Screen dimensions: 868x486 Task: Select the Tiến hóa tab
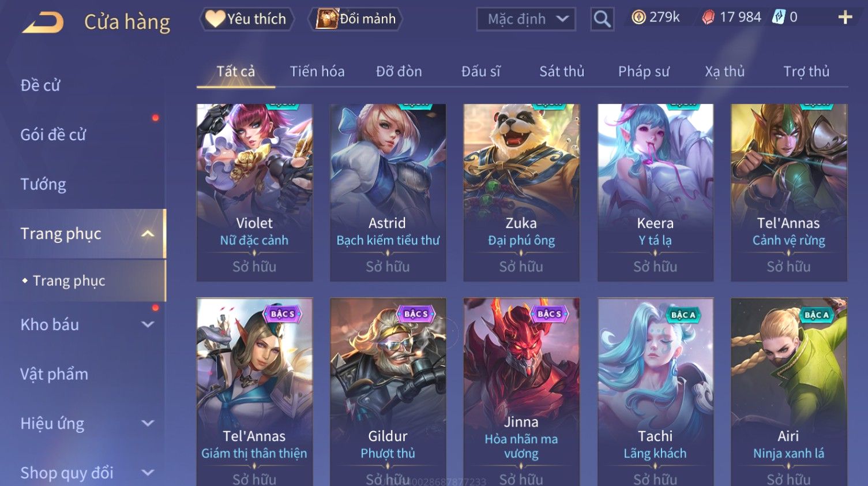(317, 72)
